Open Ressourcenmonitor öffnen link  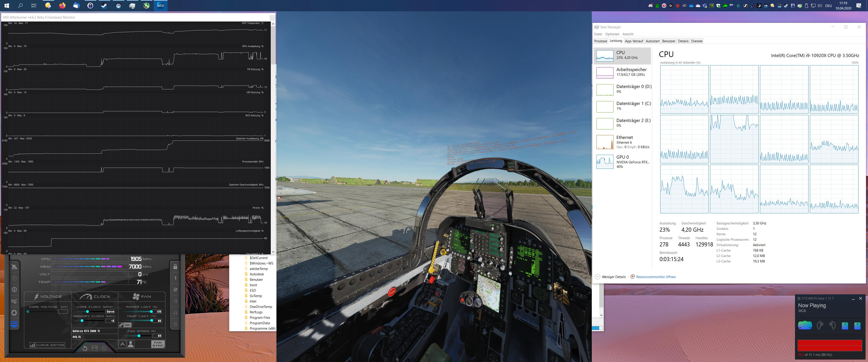pyautogui.click(x=656, y=277)
